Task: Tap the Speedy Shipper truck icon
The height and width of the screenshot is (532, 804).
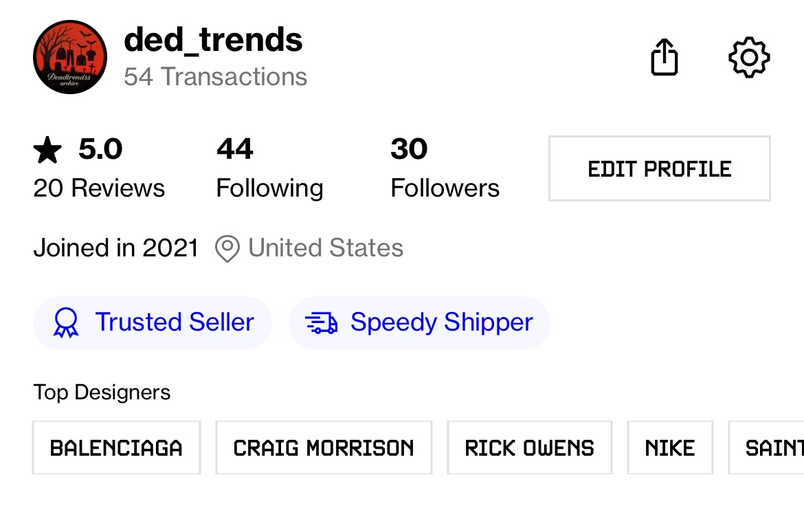Action: [321, 322]
